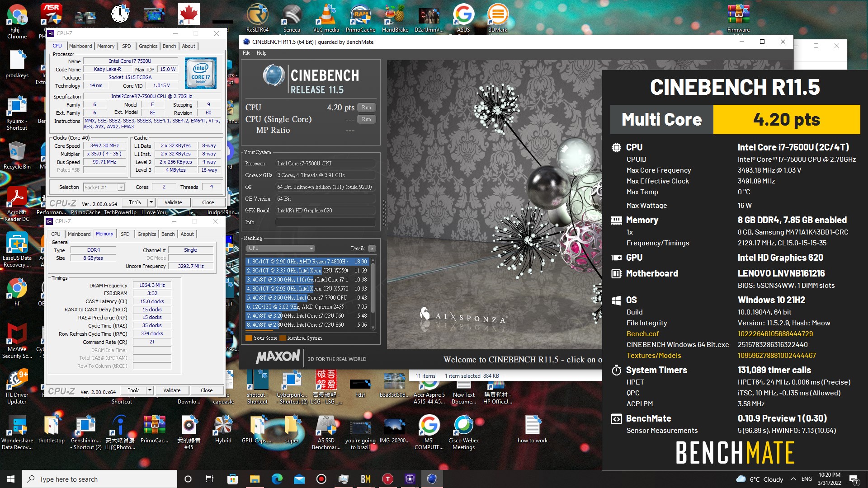Click the ENG language indicator
This screenshot has width=868, height=488.
click(807, 479)
